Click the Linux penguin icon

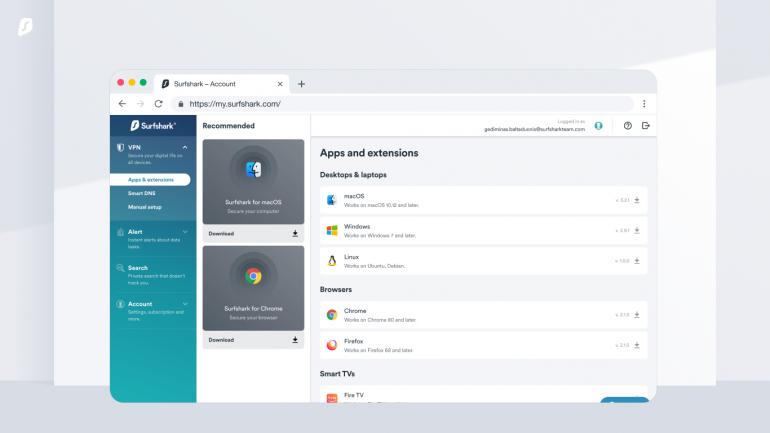click(332, 261)
